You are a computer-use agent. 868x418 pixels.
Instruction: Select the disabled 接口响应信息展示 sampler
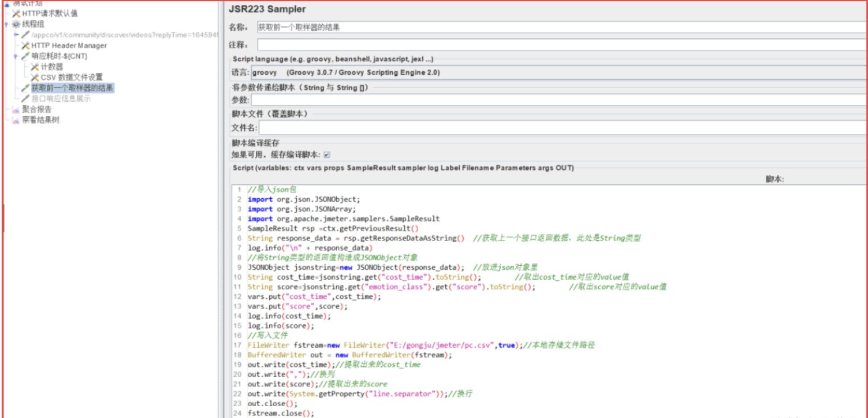(61, 99)
